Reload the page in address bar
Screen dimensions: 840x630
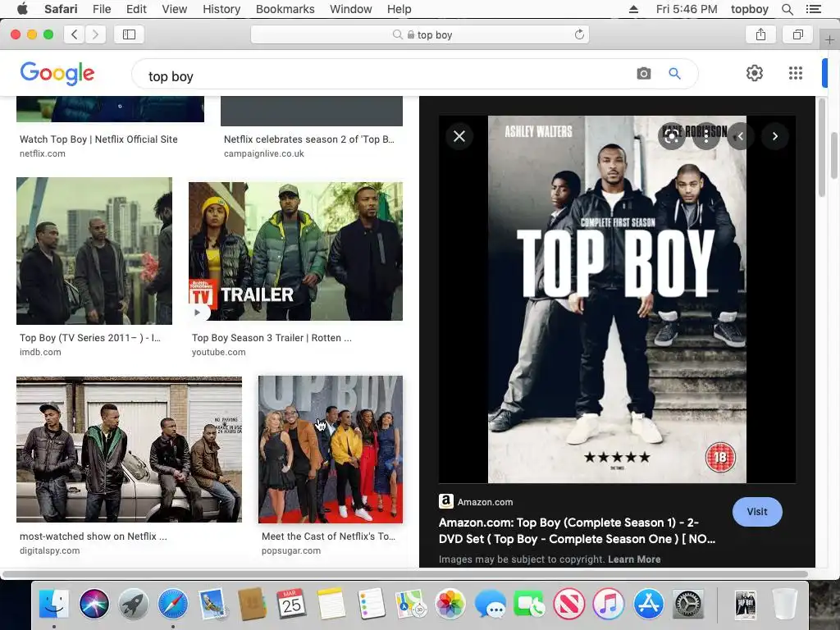point(579,34)
